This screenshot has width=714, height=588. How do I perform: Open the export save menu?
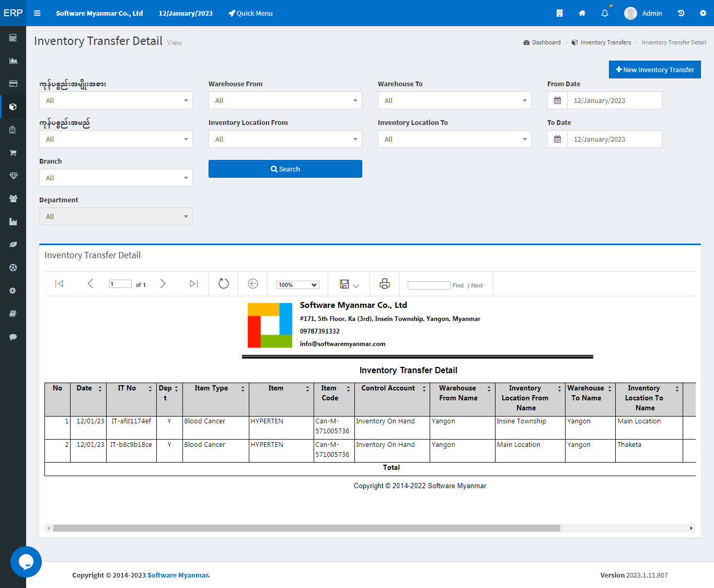[x=349, y=284]
